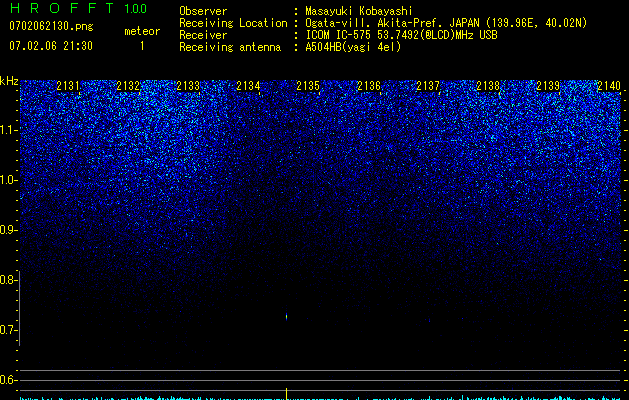Click the date stamp 07.02.06 21:30
629x400 pixels.
(x=51, y=46)
